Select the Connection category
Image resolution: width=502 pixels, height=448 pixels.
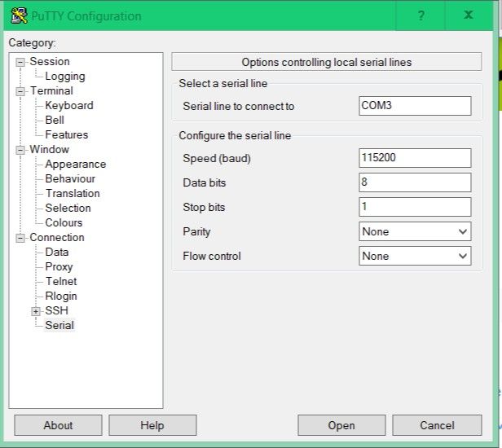click(x=57, y=238)
